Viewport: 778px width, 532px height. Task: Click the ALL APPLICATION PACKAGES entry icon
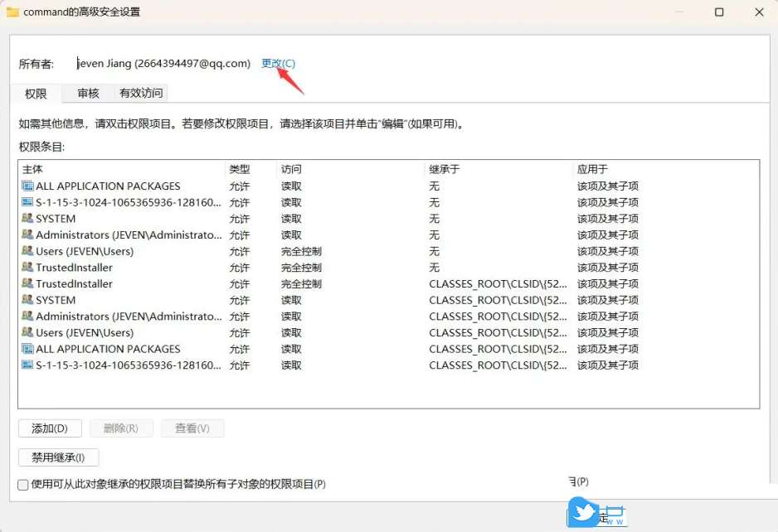27,186
